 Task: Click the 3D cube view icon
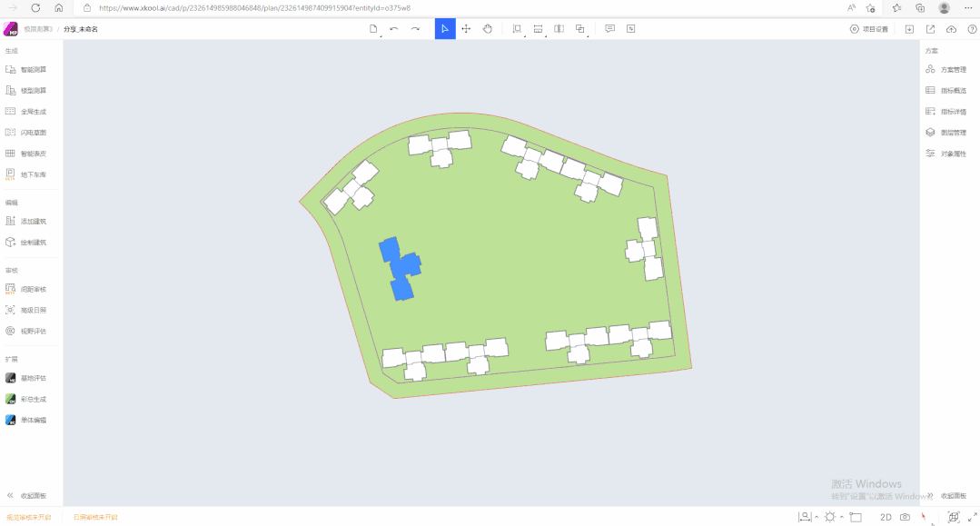(953, 516)
